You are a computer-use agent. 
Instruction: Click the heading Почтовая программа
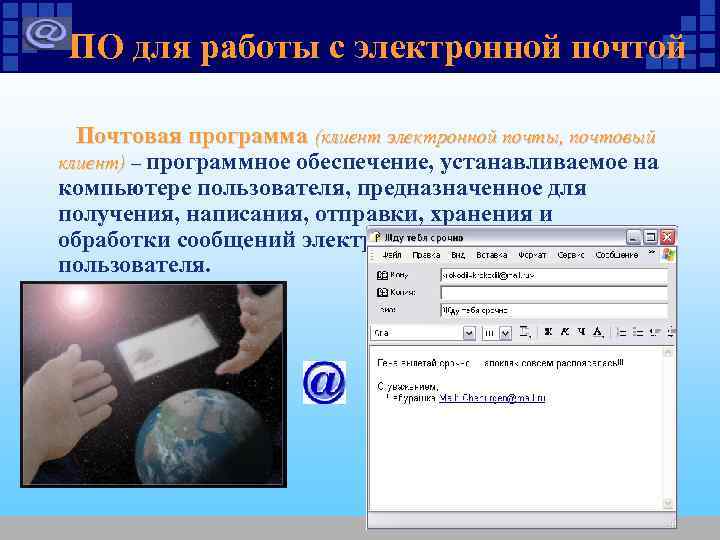pyautogui.click(x=191, y=136)
